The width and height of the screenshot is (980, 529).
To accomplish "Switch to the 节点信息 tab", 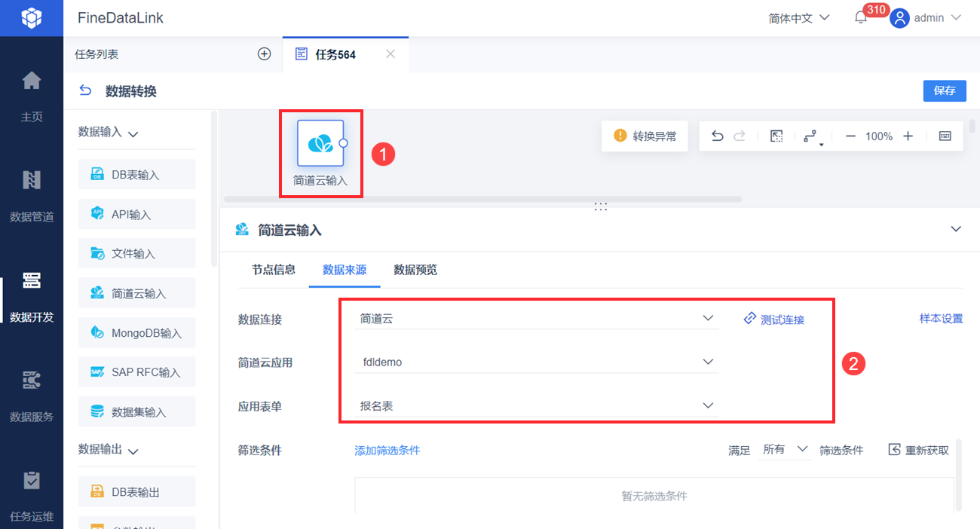I will [x=274, y=269].
